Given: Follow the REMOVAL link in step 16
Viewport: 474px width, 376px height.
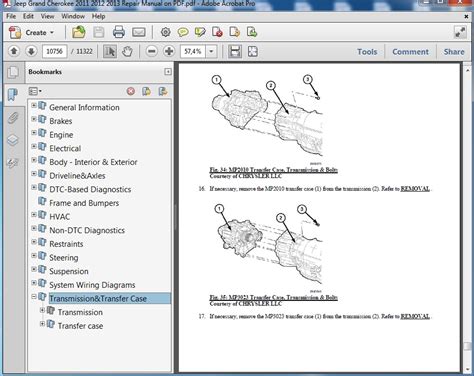Looking at the screenshot, I should click(415, 189).
